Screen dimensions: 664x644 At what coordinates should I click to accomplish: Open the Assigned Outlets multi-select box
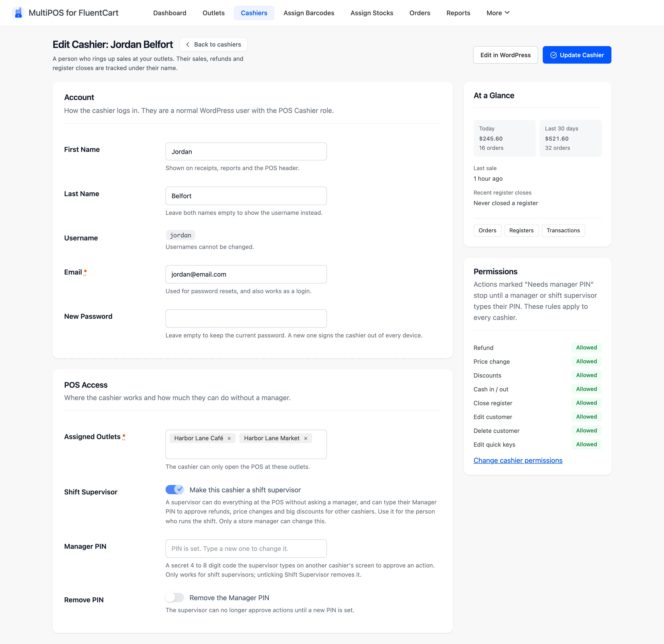(246, 444)
